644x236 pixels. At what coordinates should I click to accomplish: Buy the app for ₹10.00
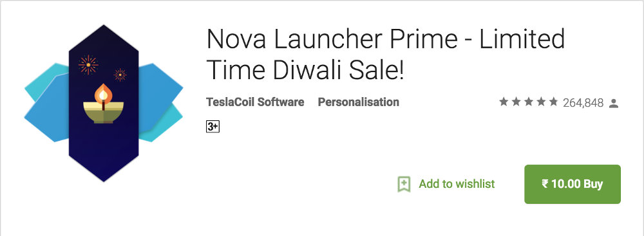coord(572,184)
